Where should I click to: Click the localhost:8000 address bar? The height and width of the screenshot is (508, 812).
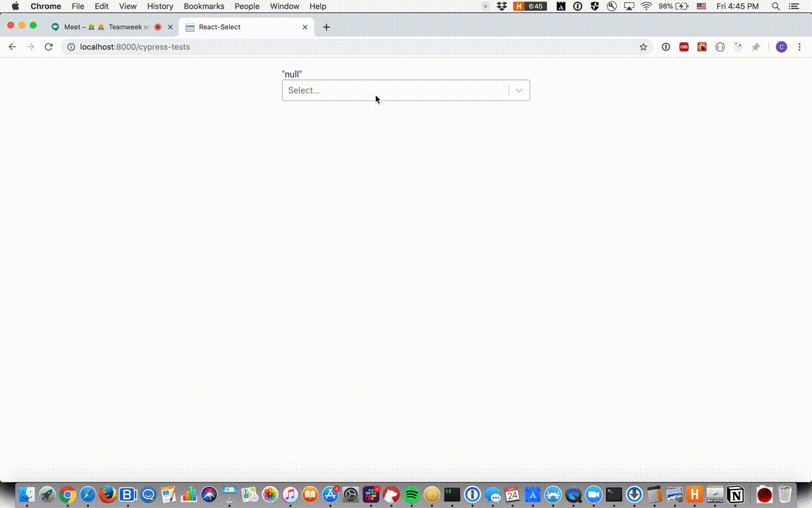point(357,47)
